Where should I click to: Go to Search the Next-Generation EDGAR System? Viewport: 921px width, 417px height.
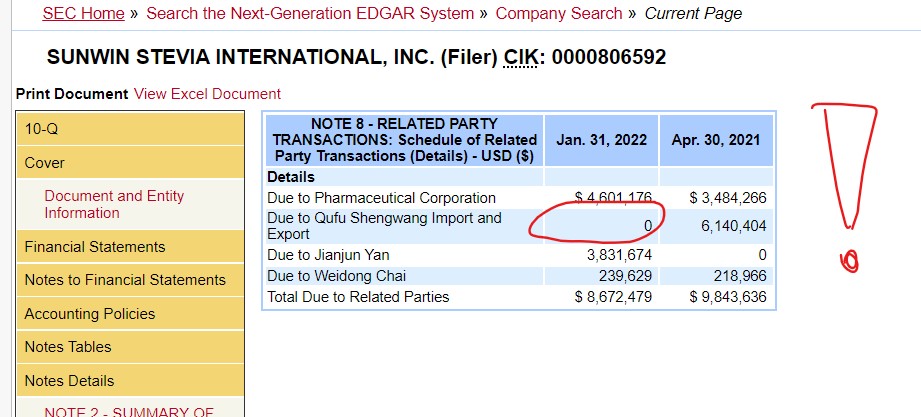click(x=310, y=13)
